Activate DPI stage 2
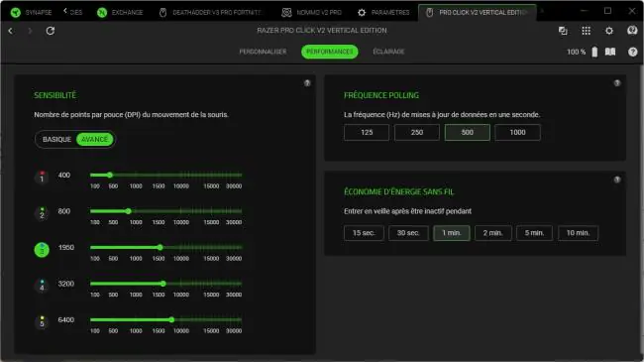Screen dimensions: 644x362 (42, 213)
